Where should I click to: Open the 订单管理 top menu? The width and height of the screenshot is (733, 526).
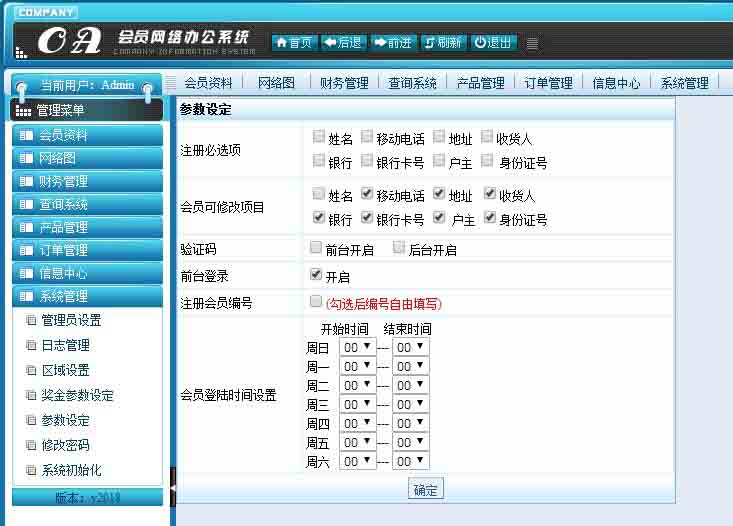pyautogui.click(x=548, y=83)
